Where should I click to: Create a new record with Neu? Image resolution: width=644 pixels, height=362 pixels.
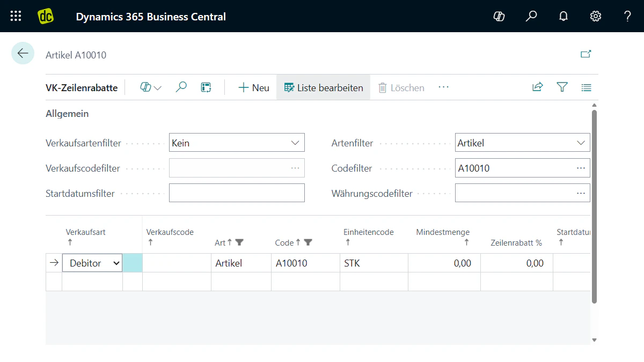point(253,87)
